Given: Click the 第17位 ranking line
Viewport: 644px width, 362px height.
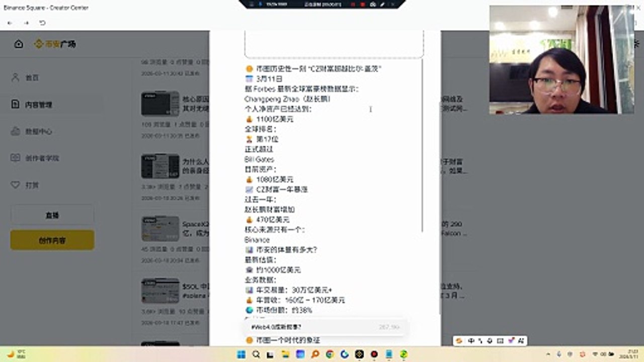Looking at the screenshot, I should pyautogui.click(x=262, y=139).
